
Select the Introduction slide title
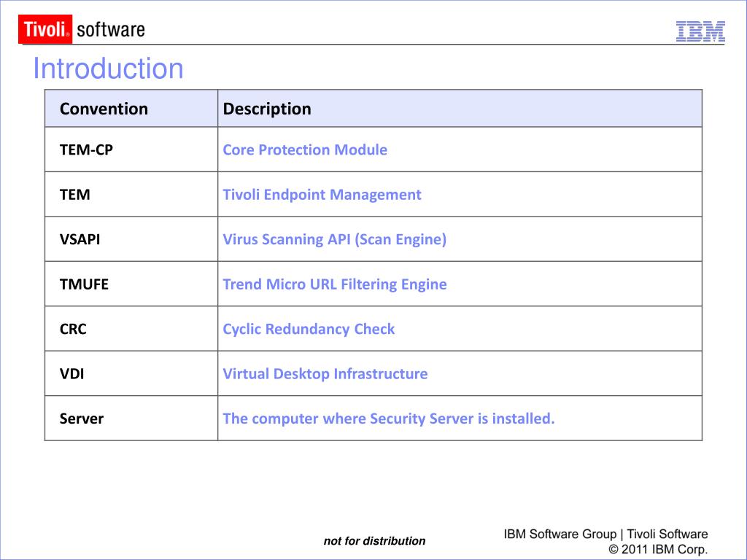[x=108, y=68]
